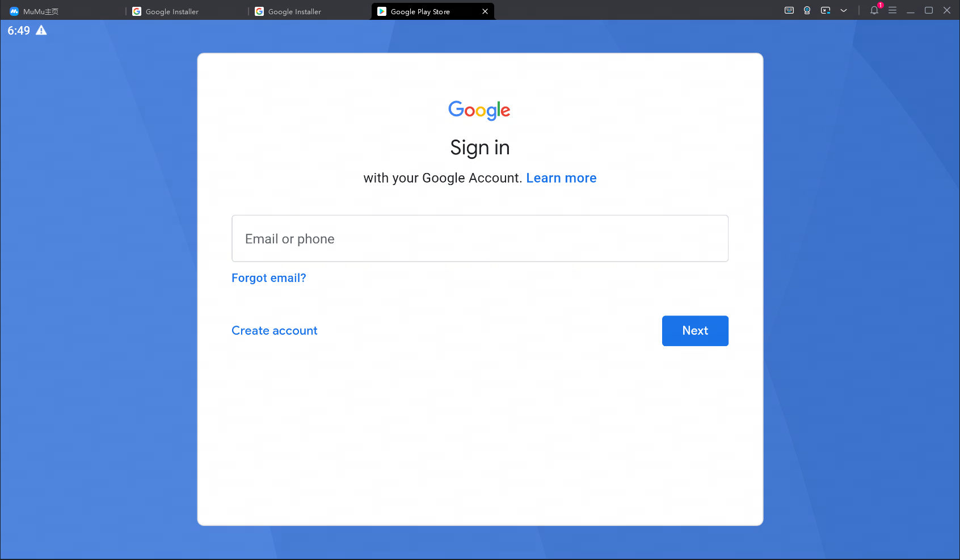Open the Learn more link

point(561,178)
